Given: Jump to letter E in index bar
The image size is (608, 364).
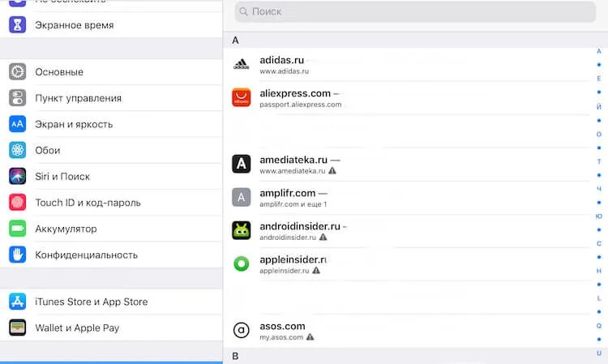Looking at the screenshot, I should click(x=599, y=79).
